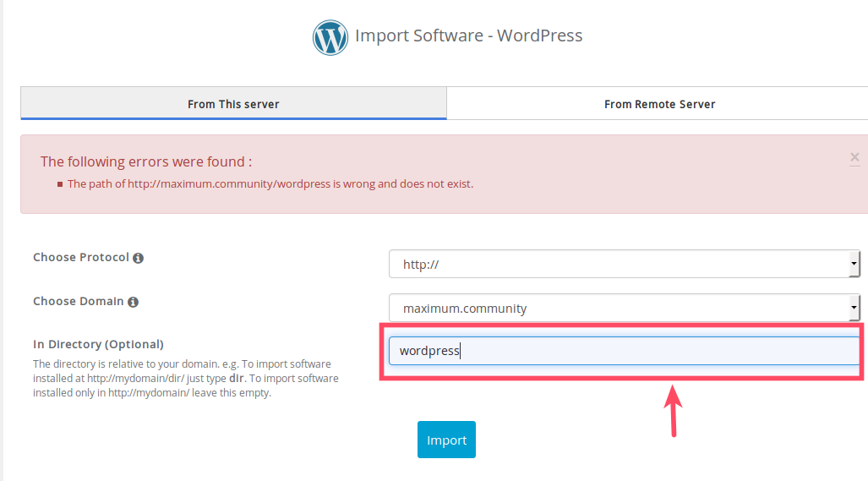Click the red bullet in the error list
The image size is (868, 481).
tap(60, 184)
